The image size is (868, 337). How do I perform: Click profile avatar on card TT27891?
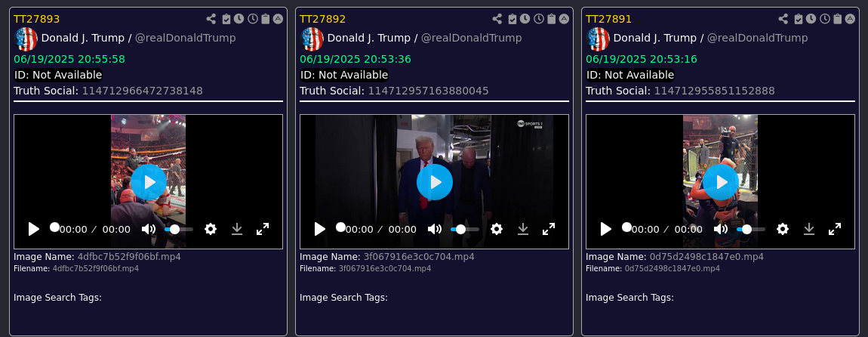click(x=599, y=39)
